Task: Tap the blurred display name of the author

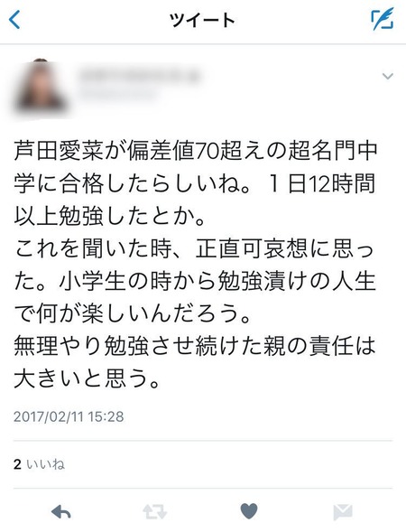Action: click(x=140, y=76)
